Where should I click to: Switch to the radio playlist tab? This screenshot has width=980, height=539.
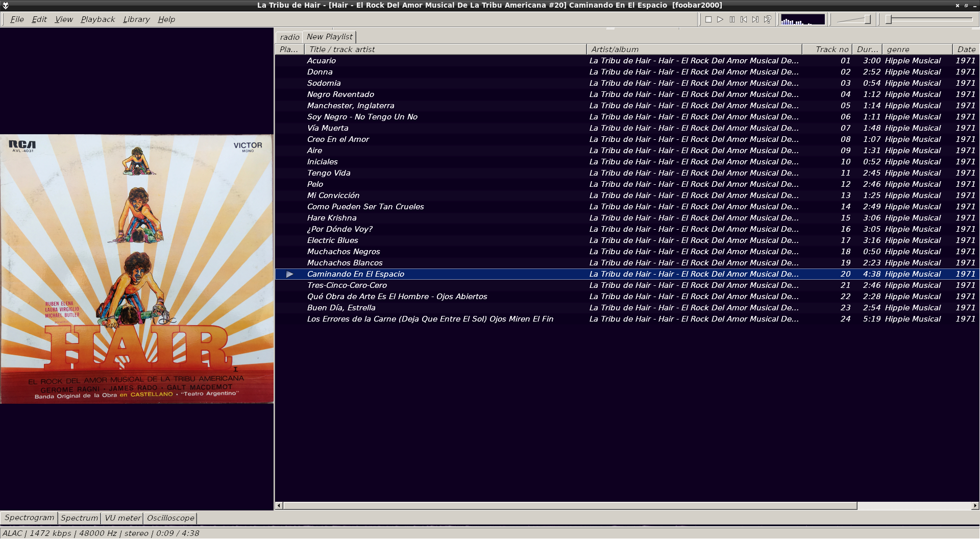pyautogui.click(x=289, y=37)
